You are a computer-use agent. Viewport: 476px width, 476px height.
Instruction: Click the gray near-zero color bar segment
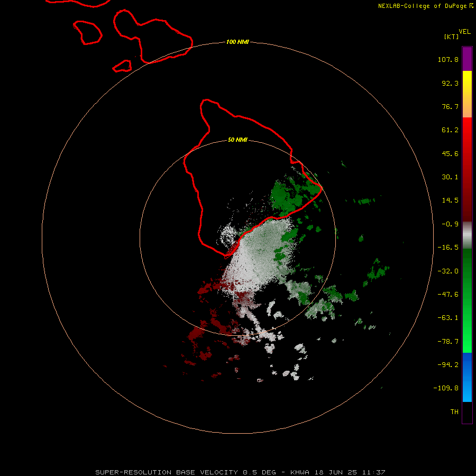point(467,235)
